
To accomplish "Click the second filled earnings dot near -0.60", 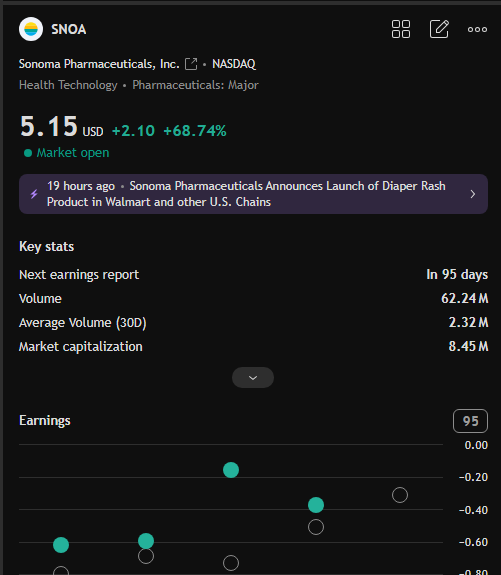I will coord(146,541).
